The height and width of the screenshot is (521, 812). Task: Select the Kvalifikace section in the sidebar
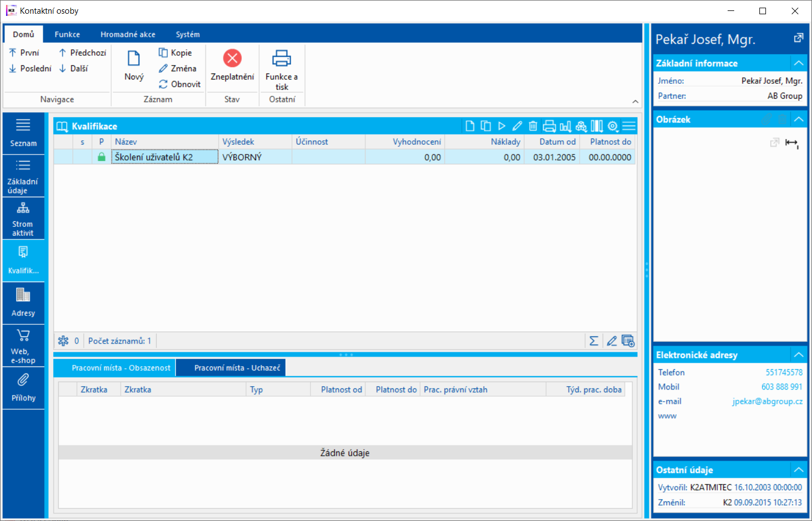tap(23, 261)
